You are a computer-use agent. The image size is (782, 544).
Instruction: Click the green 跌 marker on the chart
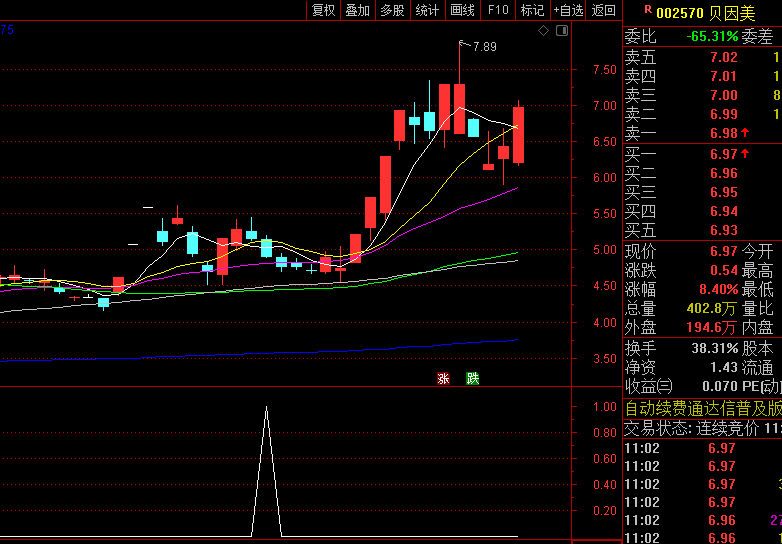coord(472,378)
